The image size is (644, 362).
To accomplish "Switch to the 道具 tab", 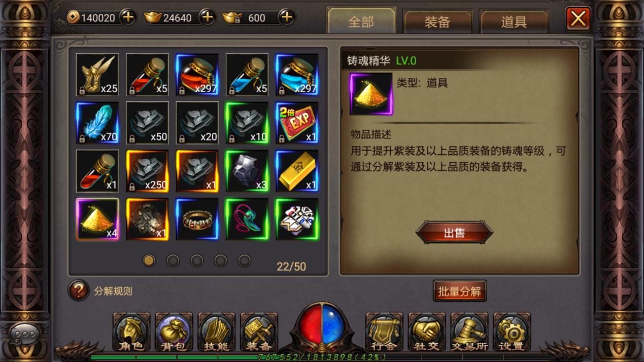I will coord(514,22).
